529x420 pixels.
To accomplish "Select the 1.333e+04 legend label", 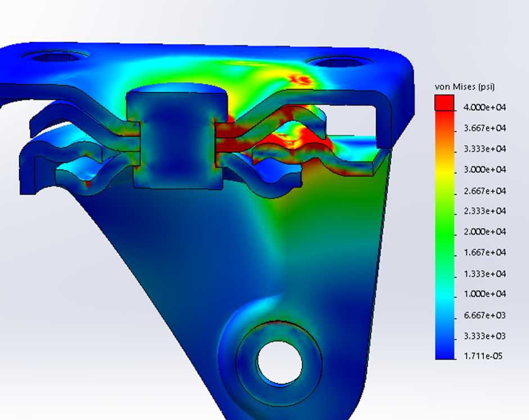I will [x=485, y=274].
